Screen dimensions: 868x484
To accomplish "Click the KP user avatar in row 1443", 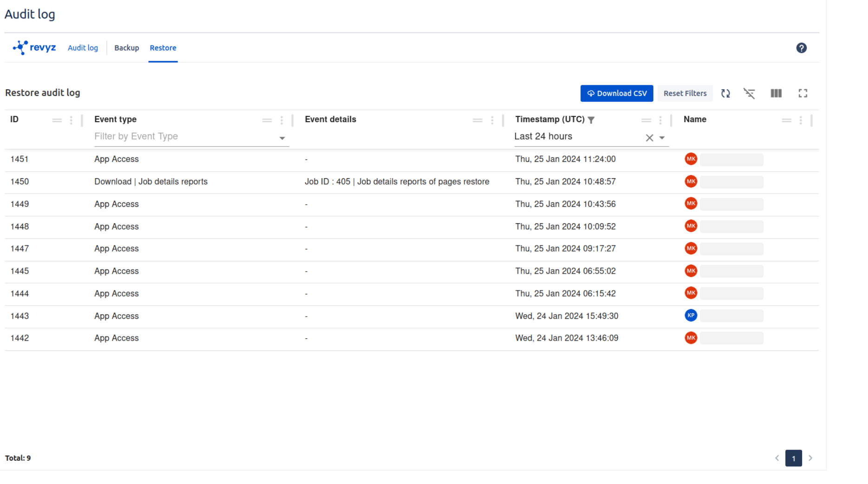I will click(691, 316).
